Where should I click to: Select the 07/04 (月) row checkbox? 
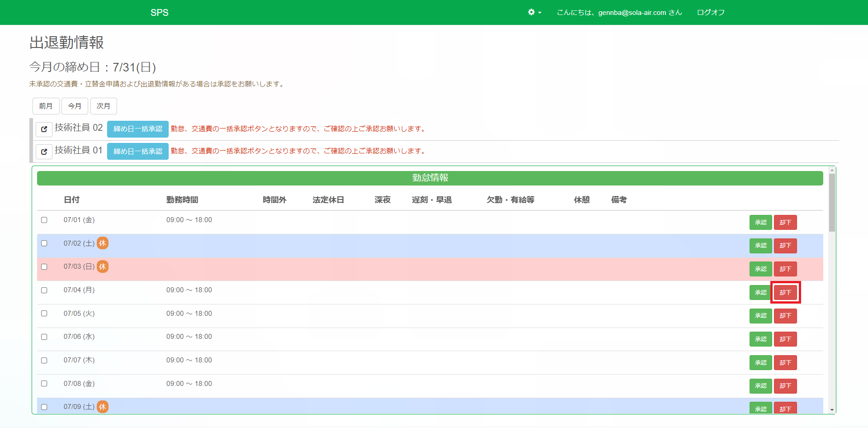click(44, 290)
